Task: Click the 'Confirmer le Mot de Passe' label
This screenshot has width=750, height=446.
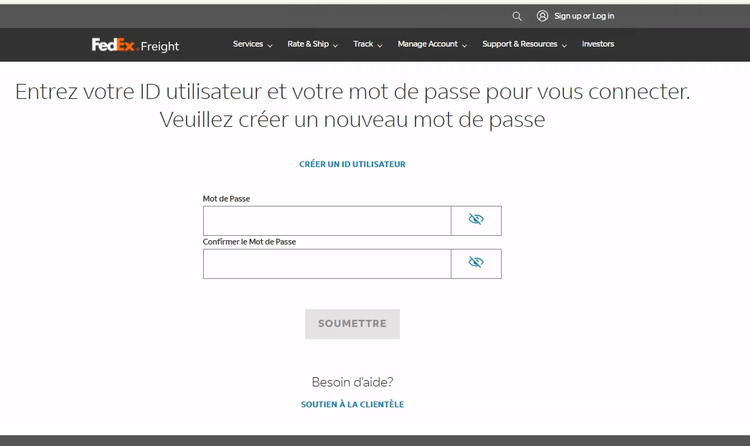Action: (x=249, y=242)
